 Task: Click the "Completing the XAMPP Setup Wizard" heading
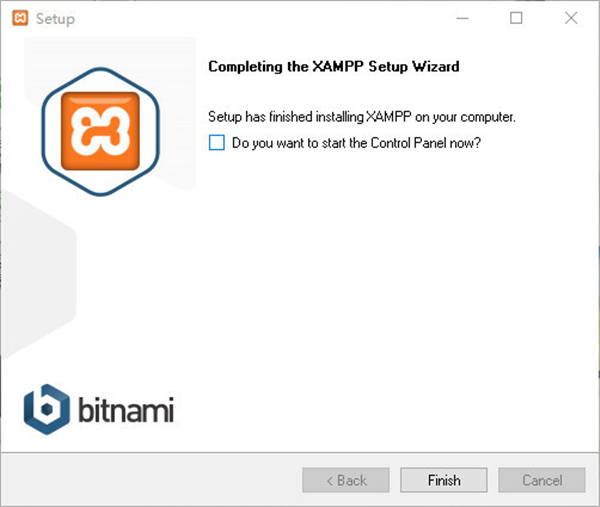pyautogui.click(x=333, y=67)
